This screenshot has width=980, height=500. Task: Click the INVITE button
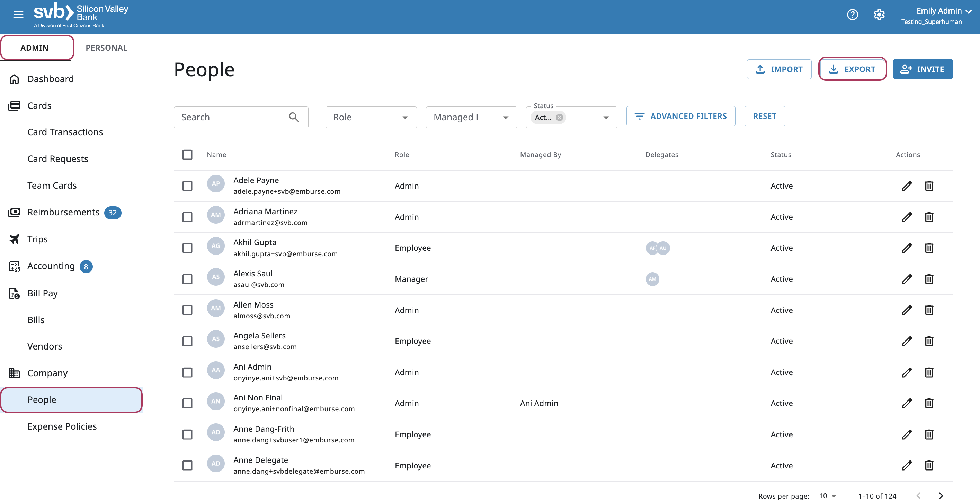[x=922, y=69]
